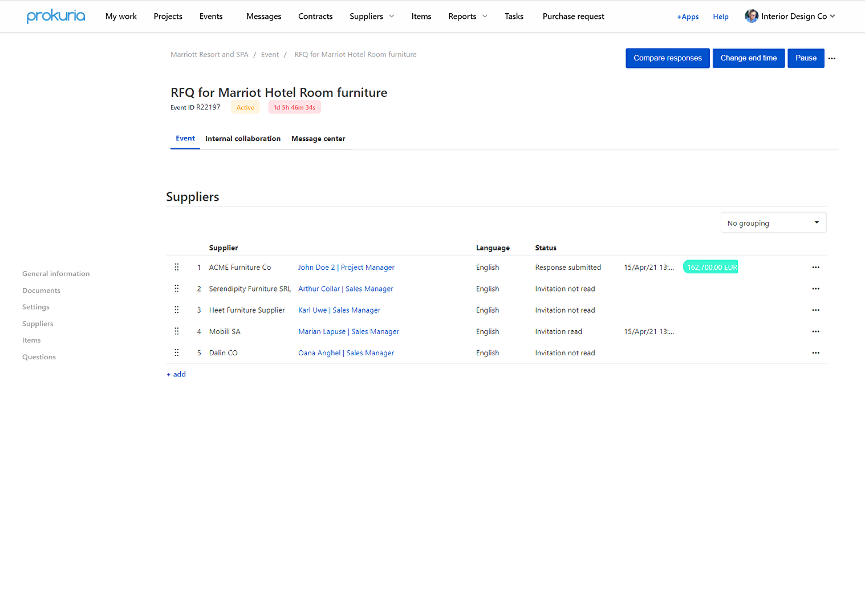
Task: Click the Status column header
Action: [x=546, y=248]
